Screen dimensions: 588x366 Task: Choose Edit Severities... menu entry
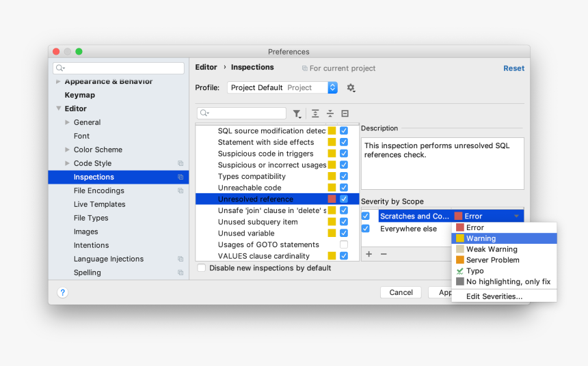[494, 296]
